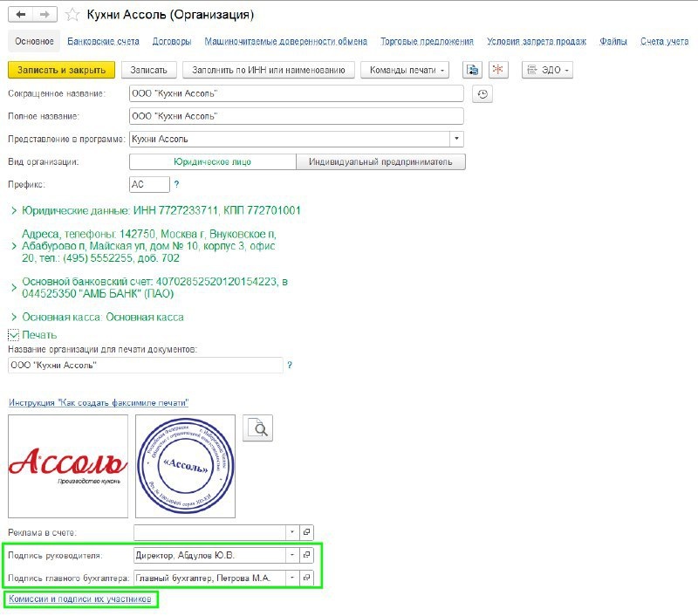Image resolution: width=698 pixels, height=616 pixels.
Task: Click the magnifier preview icon beside the stamp
Action: (257, 428)
